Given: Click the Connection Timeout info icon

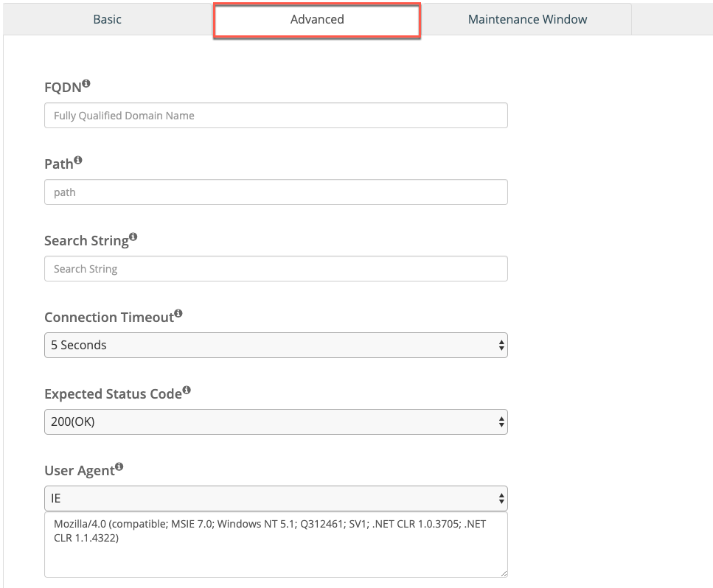Looking at the screenshot, I should click(x=178, y=314).
